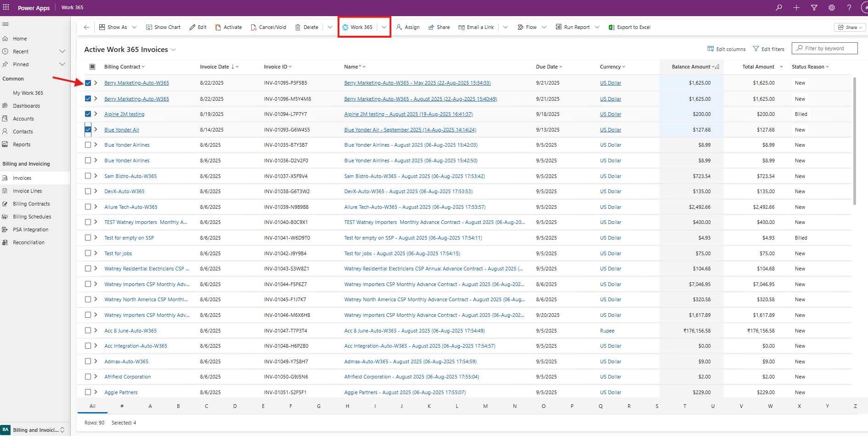The height and width of the screenshot is (436, 868).
Task: Open Edit columns
Action: [726, 49]
